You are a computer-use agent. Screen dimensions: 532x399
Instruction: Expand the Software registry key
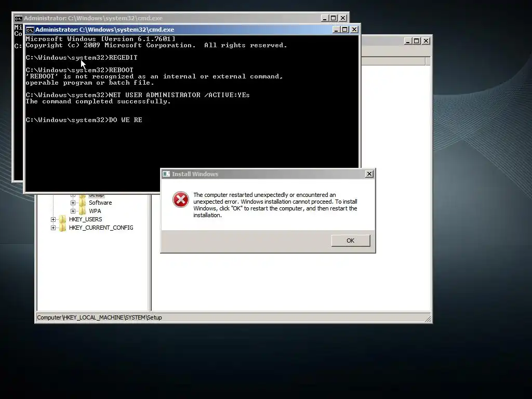click(73, 203)
